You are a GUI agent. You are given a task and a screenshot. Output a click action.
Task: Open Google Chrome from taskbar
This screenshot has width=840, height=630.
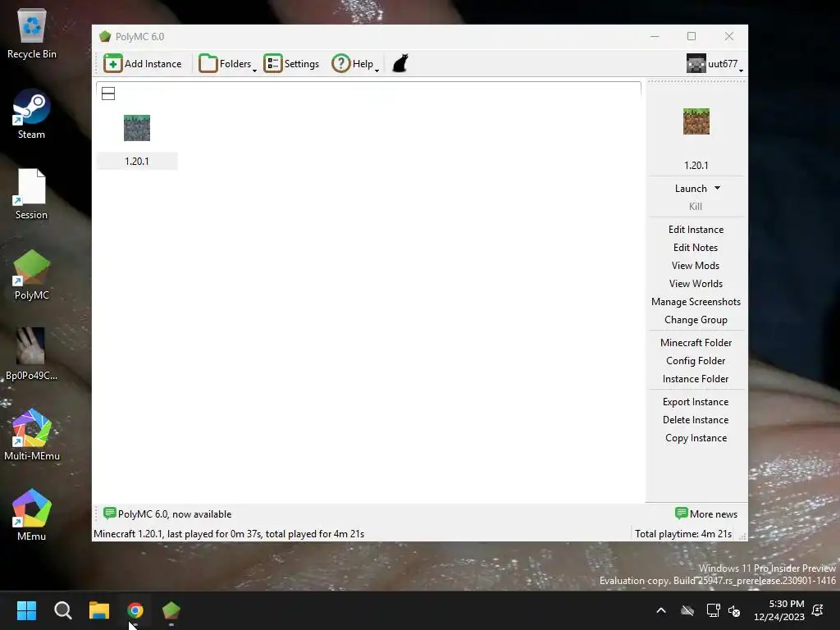pyautogui.click(x=135, y=610)
